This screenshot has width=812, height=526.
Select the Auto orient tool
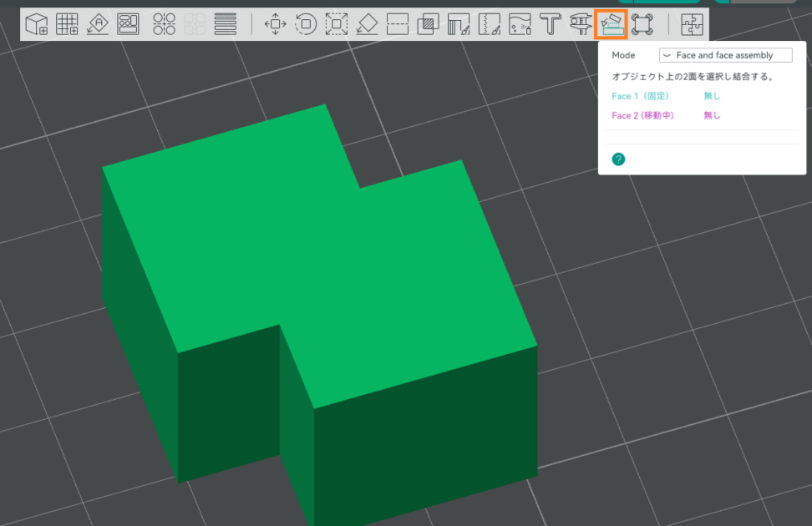98,24
